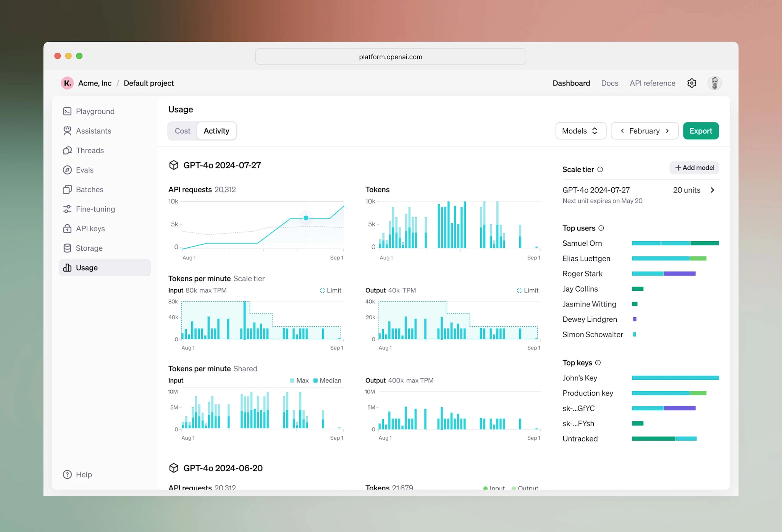Image resolution: width=782 pixels, height=532 pixels.
Task: Open the Models filter dropdown
Action: [580, 131]
